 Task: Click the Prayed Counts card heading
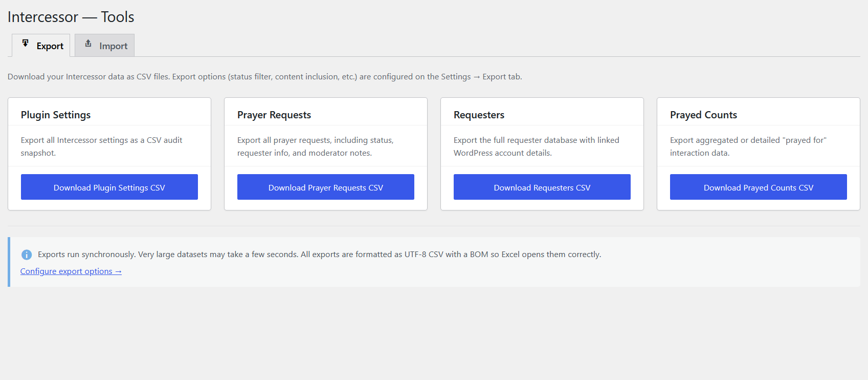point(704,115)
